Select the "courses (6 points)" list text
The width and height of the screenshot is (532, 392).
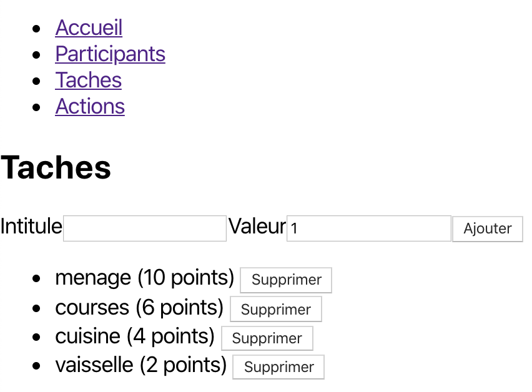tap(139, 307)
